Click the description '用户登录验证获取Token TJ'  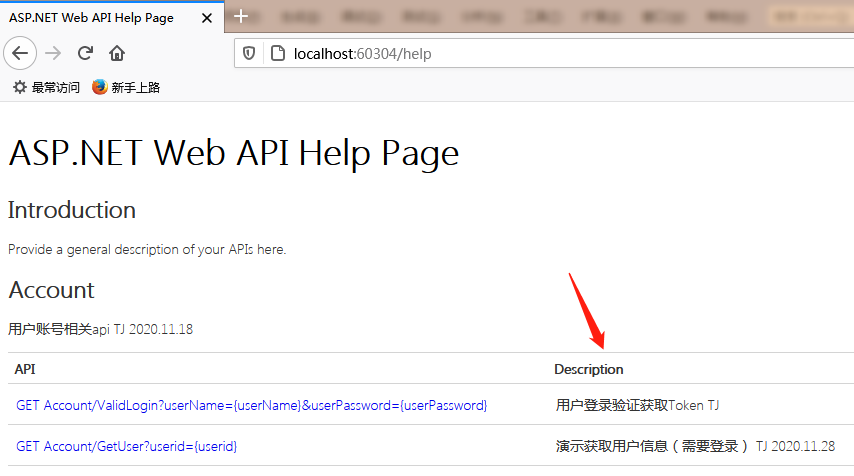[637, 405]
